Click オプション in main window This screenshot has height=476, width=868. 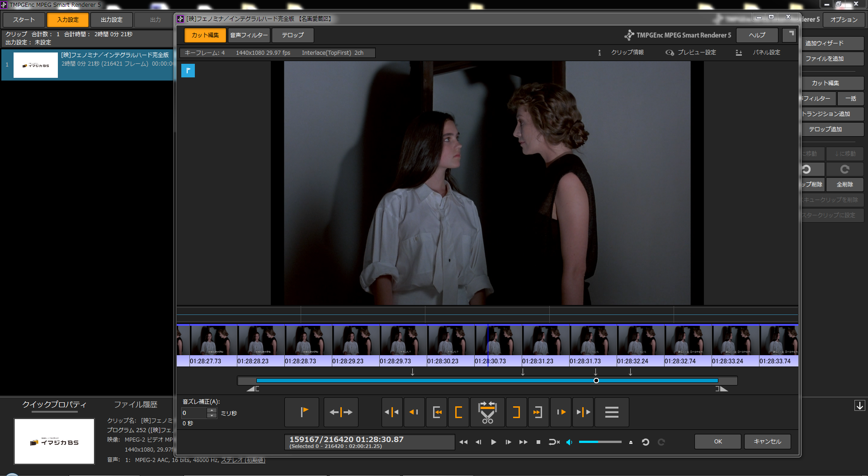[x=844, y=20]
